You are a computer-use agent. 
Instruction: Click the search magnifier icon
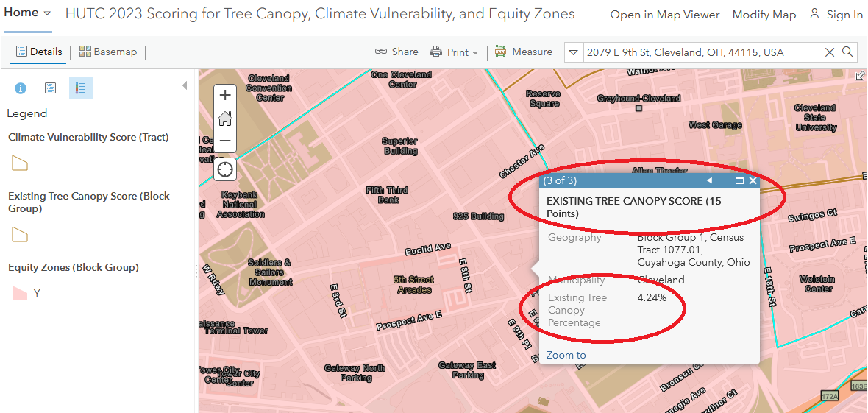coord(848,52)
